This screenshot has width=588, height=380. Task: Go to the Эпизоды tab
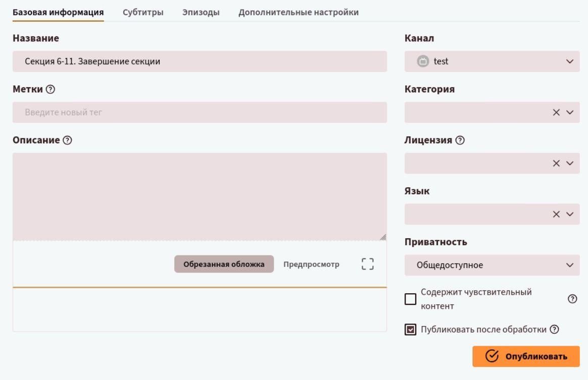click(x=201, y=13)
